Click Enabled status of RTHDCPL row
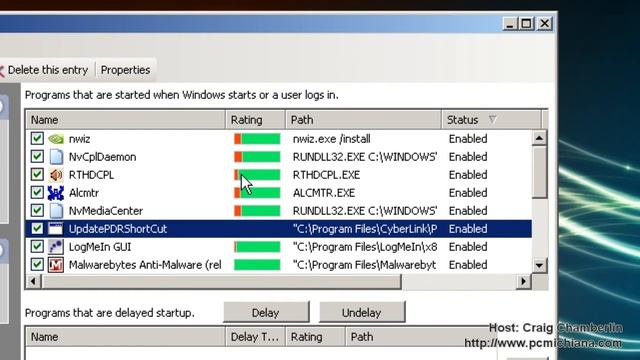This screenshot has width=640, height=360. [468, 175]
